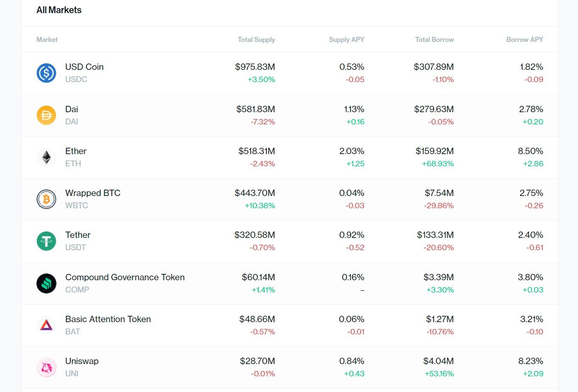Click the All Markets heading
This screenshot has width=578, height=392.
click(x=59, y=10)
